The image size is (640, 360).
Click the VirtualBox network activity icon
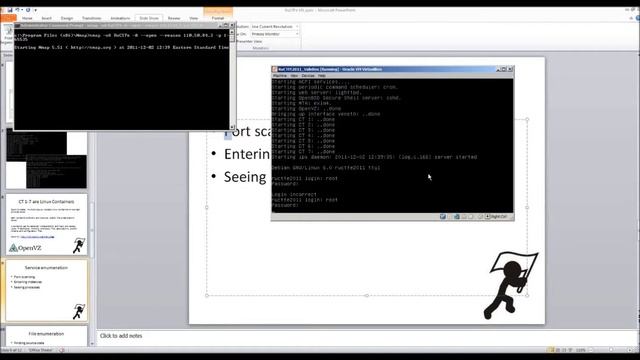pos(457,217)
